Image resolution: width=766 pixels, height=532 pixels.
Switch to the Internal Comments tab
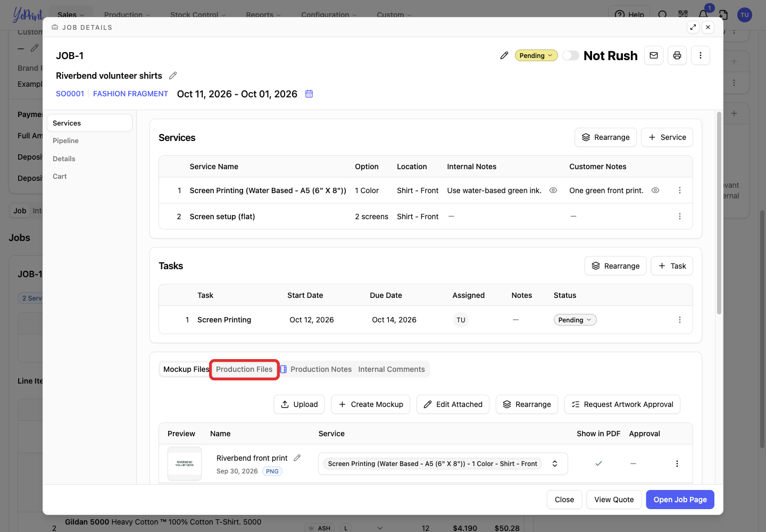click(x=392, y=369)
